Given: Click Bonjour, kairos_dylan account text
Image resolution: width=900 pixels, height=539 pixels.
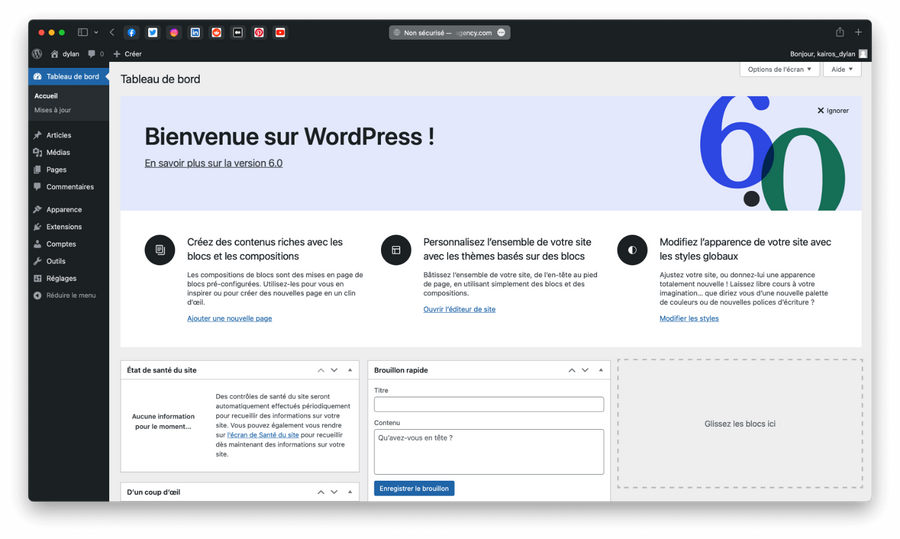Looking at the screenshot, I should pyautogui.click(x=822, y=54).
